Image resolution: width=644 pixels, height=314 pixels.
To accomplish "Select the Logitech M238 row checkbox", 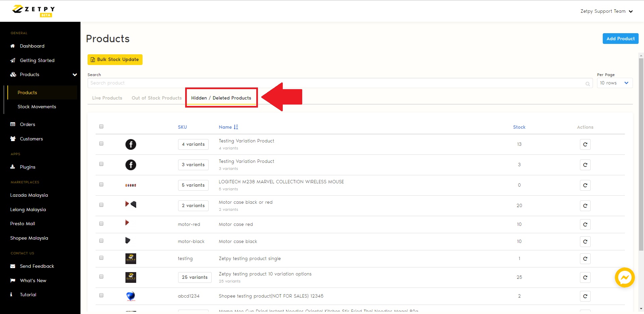I will tap(101, 184).
